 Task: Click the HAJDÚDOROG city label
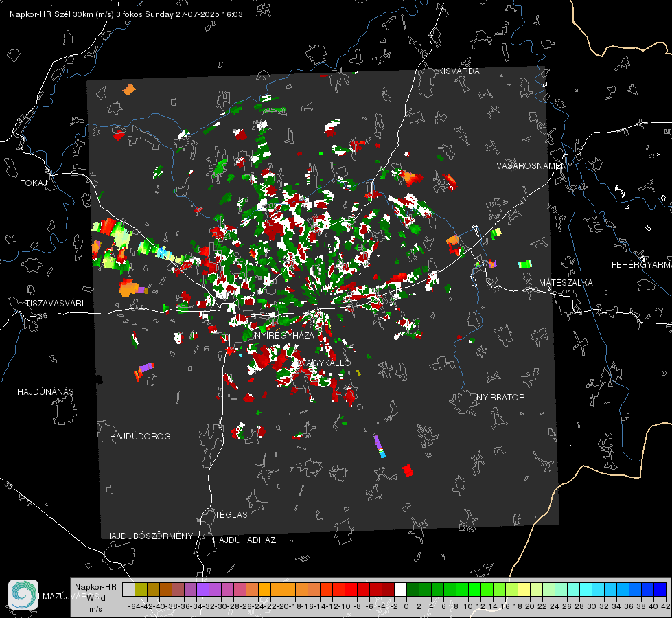pyautogui.click(x=140, y=437)
